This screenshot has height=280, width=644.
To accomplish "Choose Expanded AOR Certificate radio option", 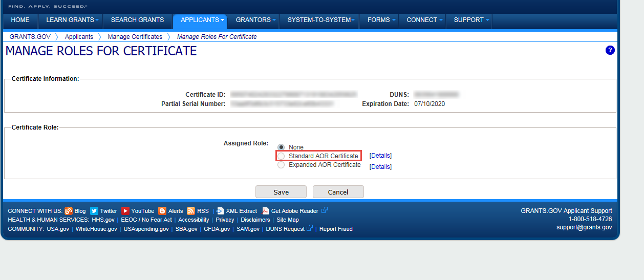I will [281, 165].
